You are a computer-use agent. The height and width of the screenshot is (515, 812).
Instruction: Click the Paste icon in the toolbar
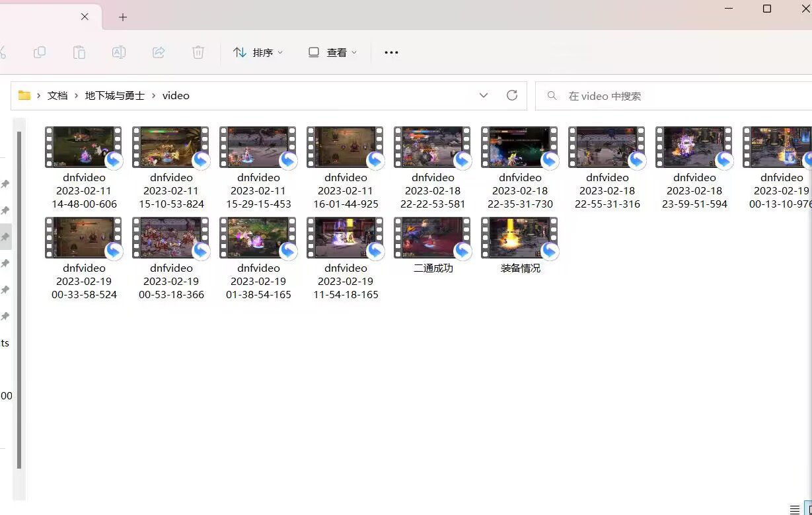click(79, 52)
